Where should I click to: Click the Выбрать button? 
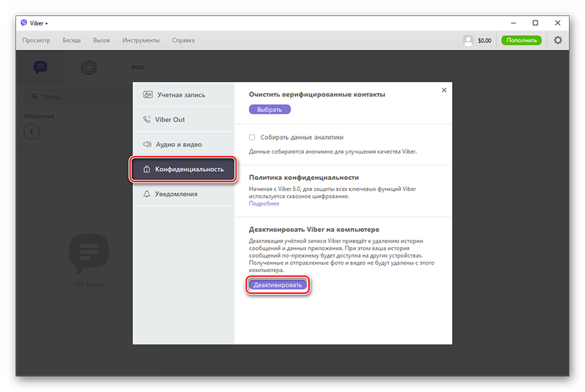(269, 110)
